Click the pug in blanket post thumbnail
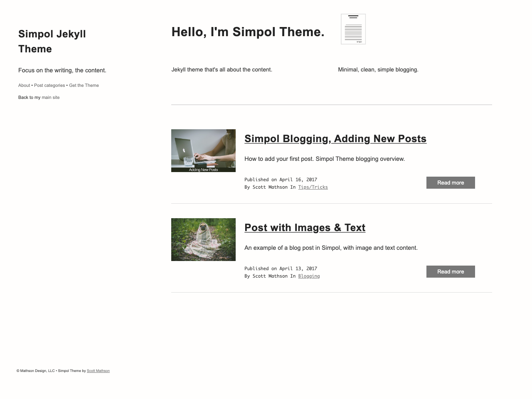Image resolution: width=532 pixels, height=399 pixels. [203, 239]
